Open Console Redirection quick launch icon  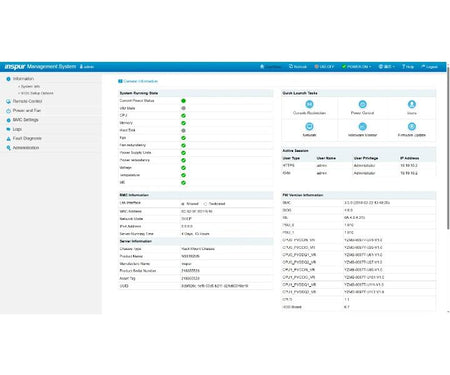coord(309,104)
